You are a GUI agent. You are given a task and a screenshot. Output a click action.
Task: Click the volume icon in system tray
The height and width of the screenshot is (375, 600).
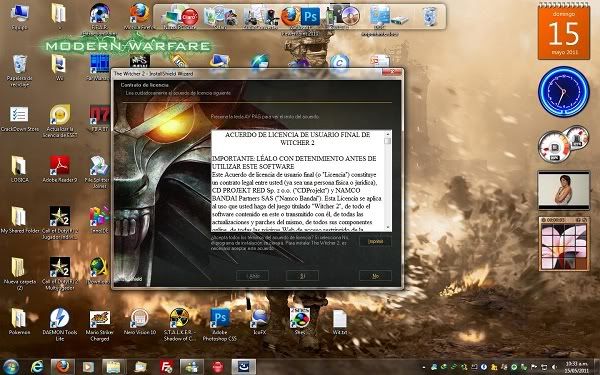554,367
